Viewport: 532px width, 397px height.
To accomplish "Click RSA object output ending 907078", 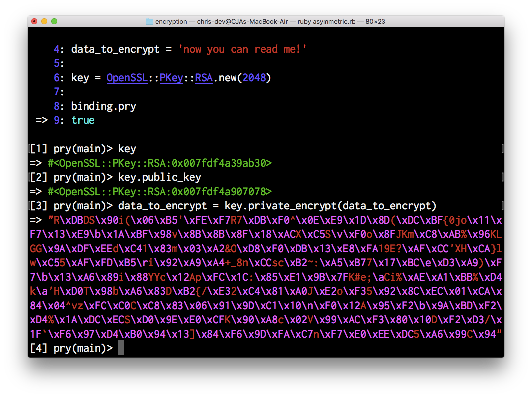I will coord(159,192).
